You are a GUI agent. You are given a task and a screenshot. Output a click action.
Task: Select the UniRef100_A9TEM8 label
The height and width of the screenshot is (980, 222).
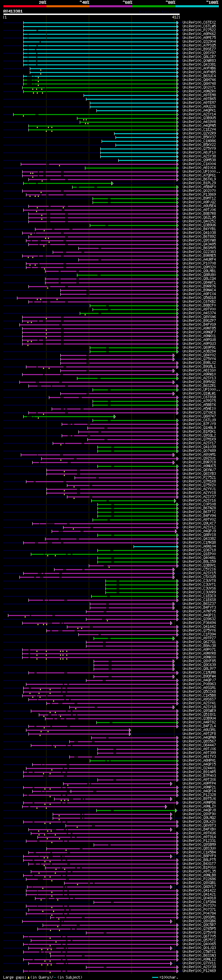(199, 95)
